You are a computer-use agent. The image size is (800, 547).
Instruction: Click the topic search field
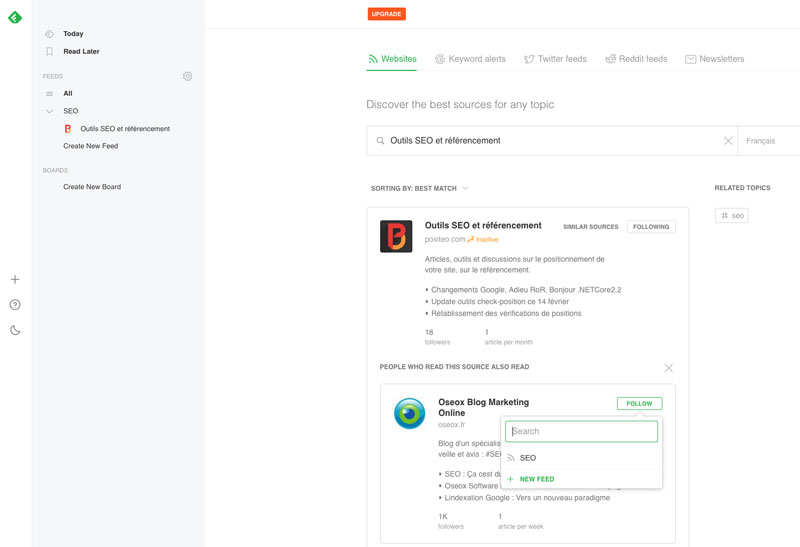coord(551,140)
